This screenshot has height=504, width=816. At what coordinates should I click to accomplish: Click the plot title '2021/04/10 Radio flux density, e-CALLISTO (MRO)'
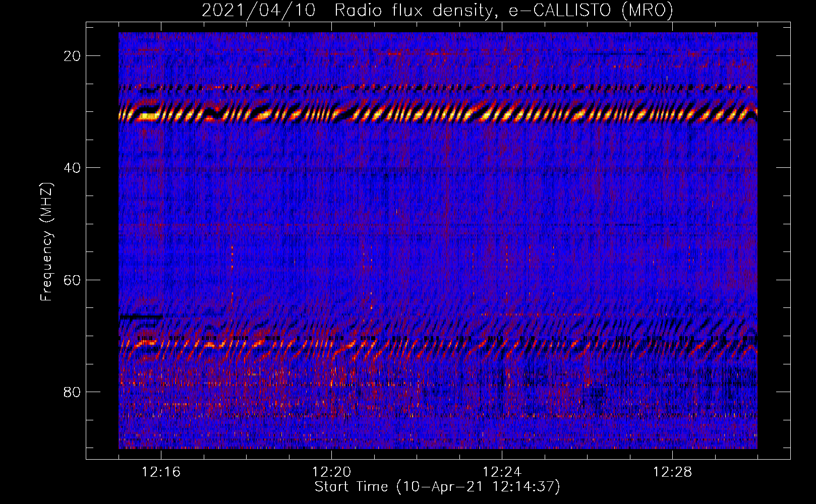(x=437, y=10)
